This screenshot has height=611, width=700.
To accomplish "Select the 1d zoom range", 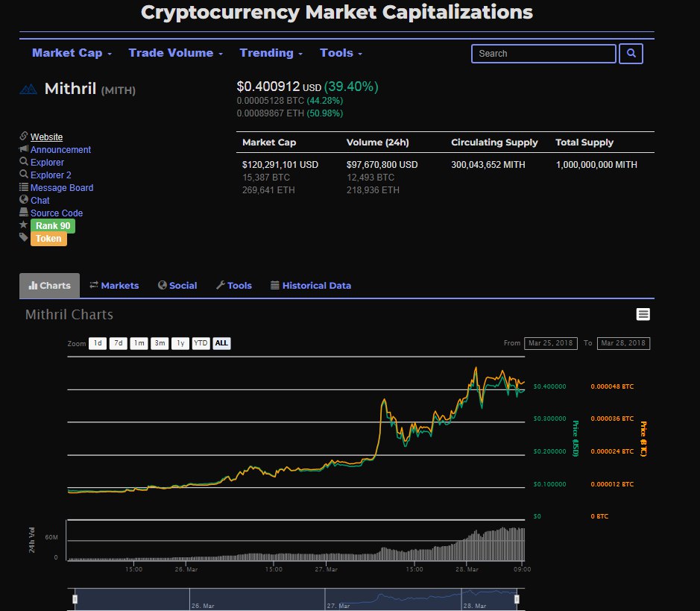I will 97,344.
